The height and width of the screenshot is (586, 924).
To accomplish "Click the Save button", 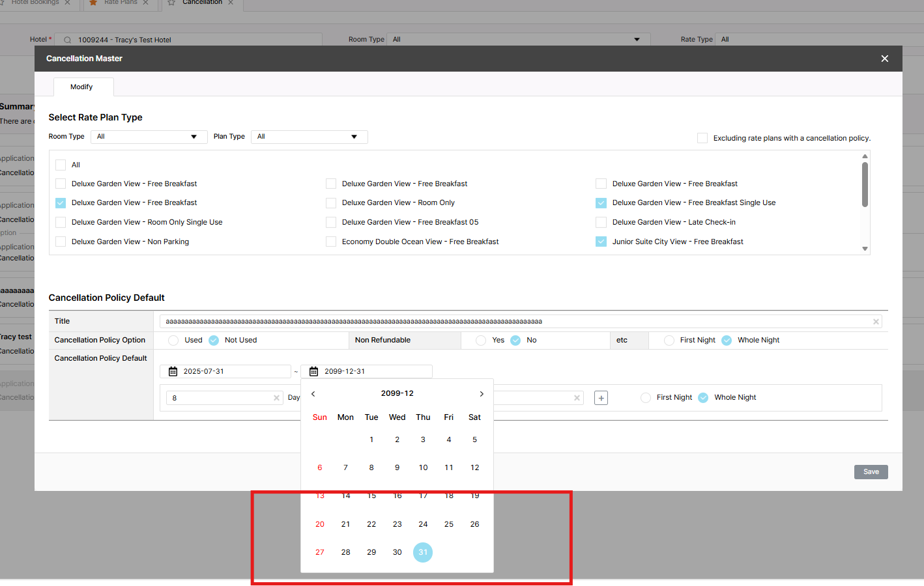I will (871, 472).
